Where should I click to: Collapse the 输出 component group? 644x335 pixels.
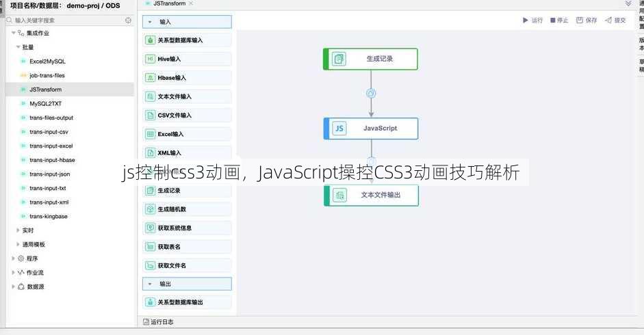tap(150, 284)
